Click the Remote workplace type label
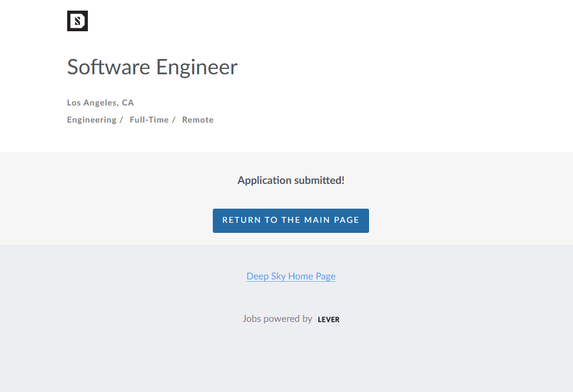573x392 pixels. click(197, 120)
